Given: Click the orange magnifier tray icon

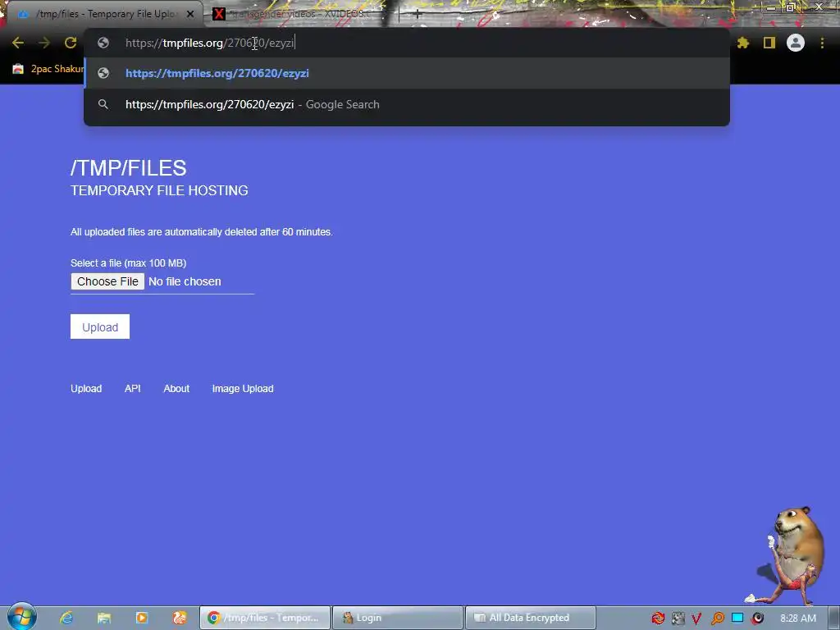Looking at the screenshot, I should coord(717,619).
